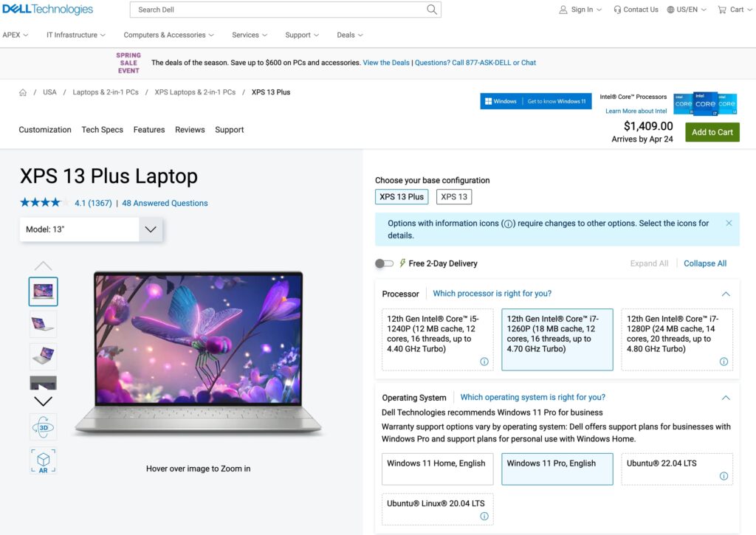This screenshot has height=535, width=756.
Task: Open XPS Laptops & 2-in-1 PCs breadcrumb
Action: click(x=195, y=92)
